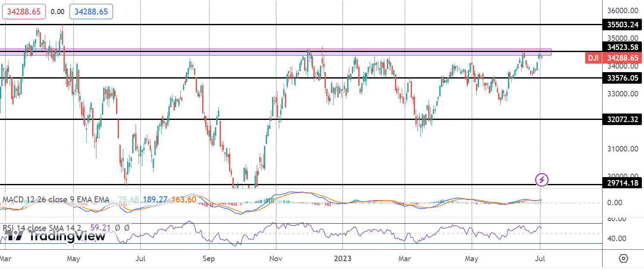Viewport: 644px width, 271px height.
Task: Click the TradingView logo
Action: click(x=53, y=236)
